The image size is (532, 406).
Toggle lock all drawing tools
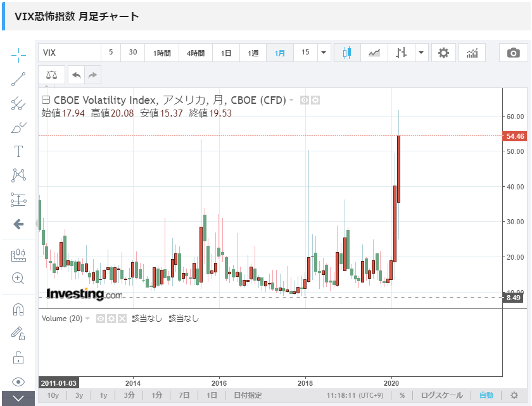pos(18,358)
